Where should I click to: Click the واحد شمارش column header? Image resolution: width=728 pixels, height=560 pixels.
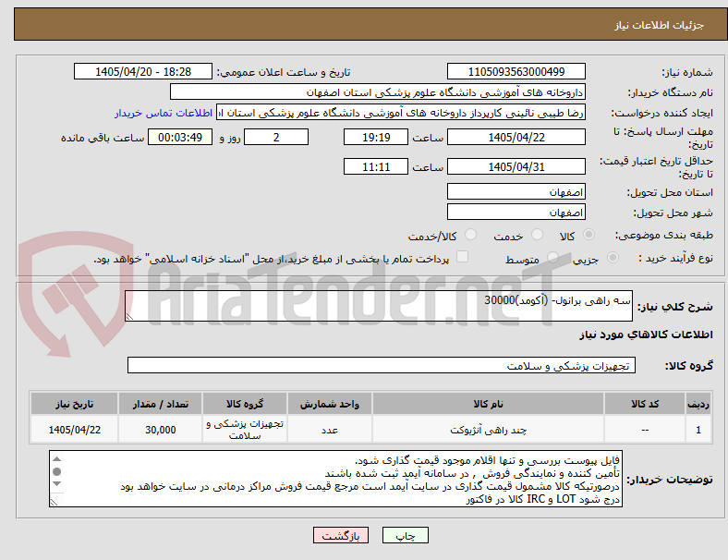tap(330, 404)
